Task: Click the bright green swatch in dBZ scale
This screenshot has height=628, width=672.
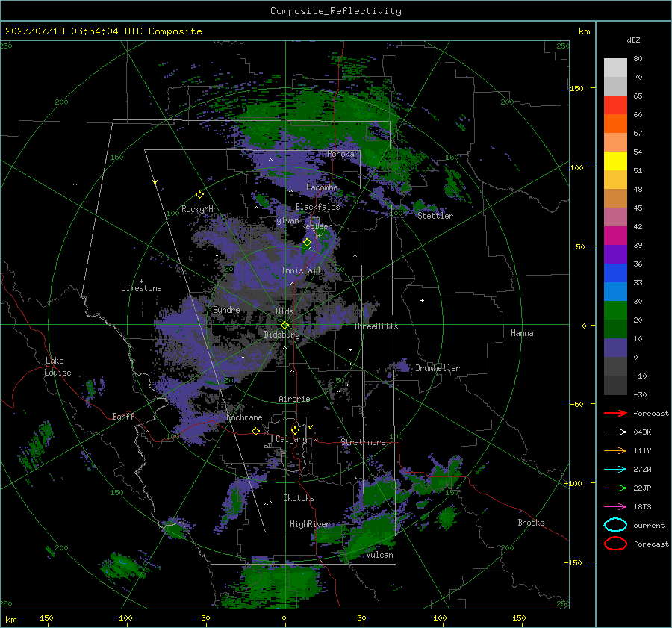Action: click(x=615, y=311)
